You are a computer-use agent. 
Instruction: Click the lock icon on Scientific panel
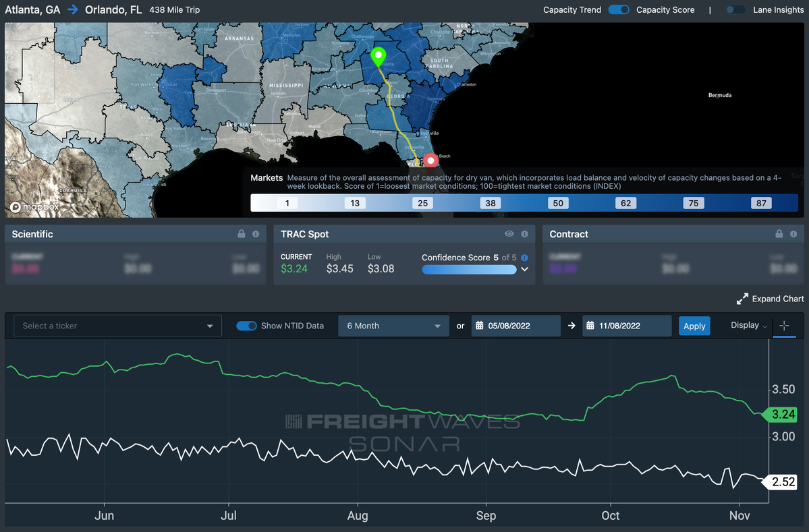(x=241, y=233)
